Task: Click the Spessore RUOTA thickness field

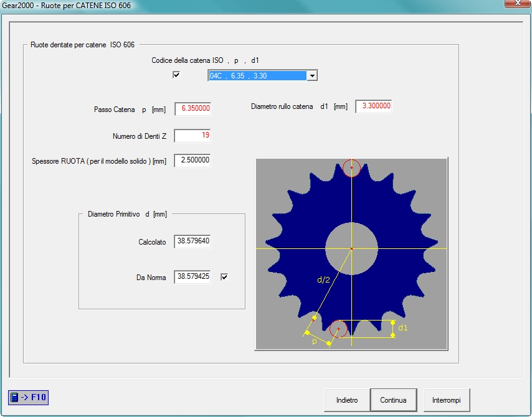Action: (192, 161)
